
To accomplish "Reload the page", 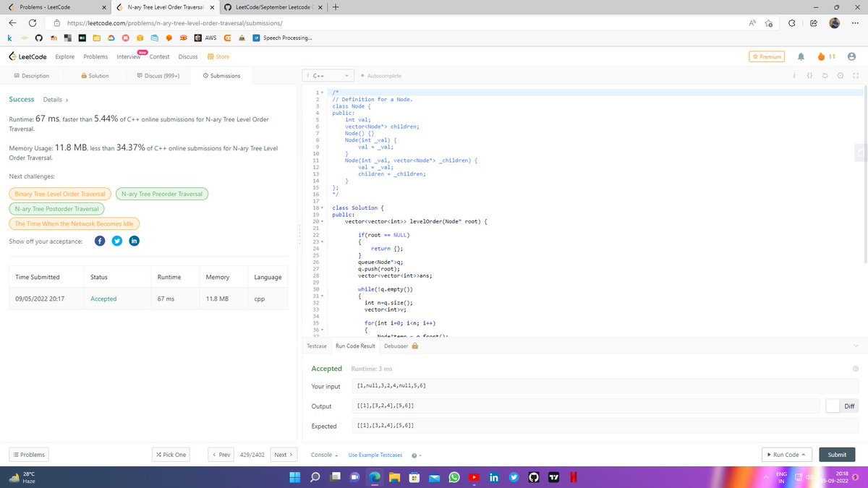I will click(x=34, y=23).
